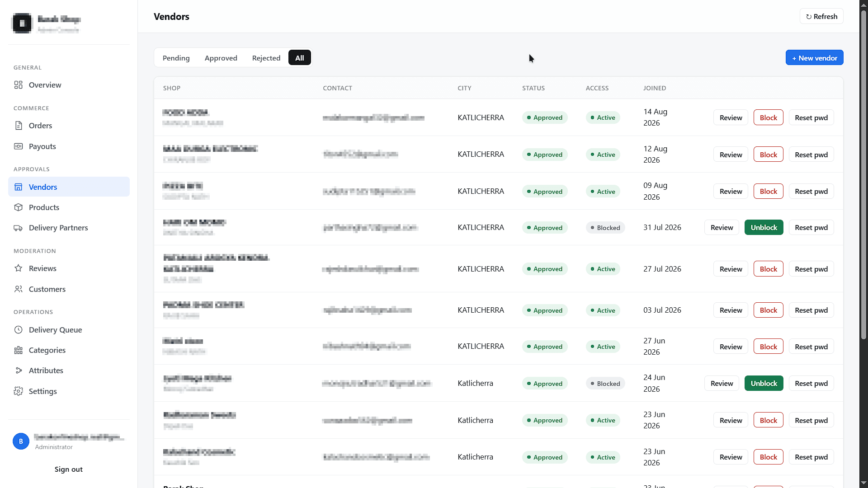Click the blue B administrator avatar
The image size is (868, 488).
click(x=21, y=441)
